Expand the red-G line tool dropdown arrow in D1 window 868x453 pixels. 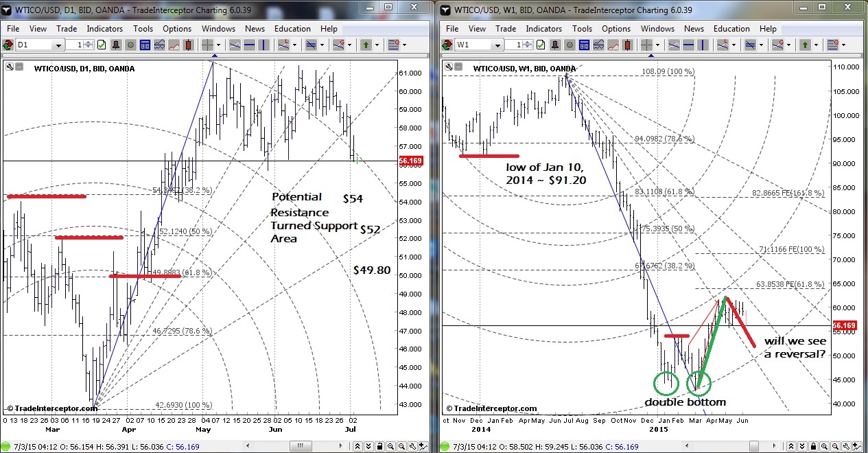pyautogui.click(x=350, y=45)
